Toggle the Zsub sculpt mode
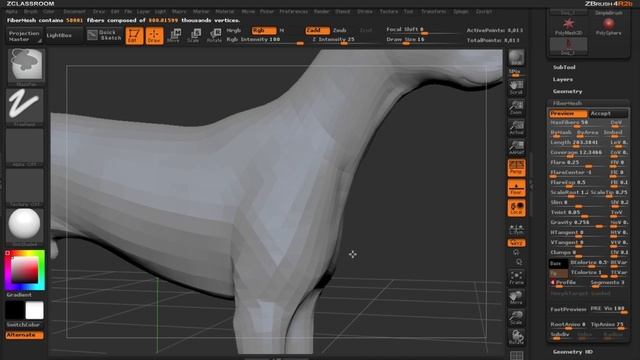The image size is (640, 360). click(340, 31)
